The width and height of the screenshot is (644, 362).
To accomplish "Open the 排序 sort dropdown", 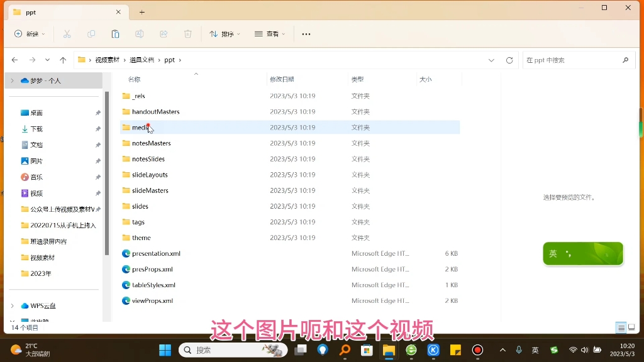I will point(225,34).
